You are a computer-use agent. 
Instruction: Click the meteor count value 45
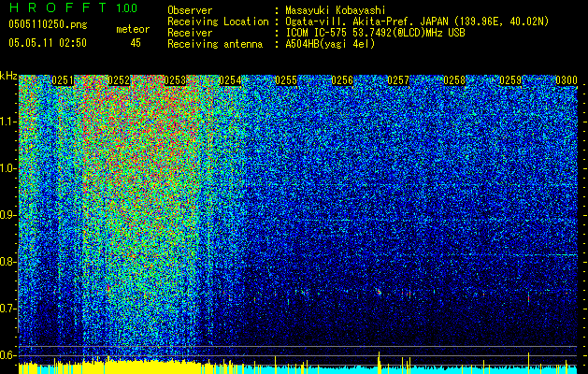[x=136, y=43]
